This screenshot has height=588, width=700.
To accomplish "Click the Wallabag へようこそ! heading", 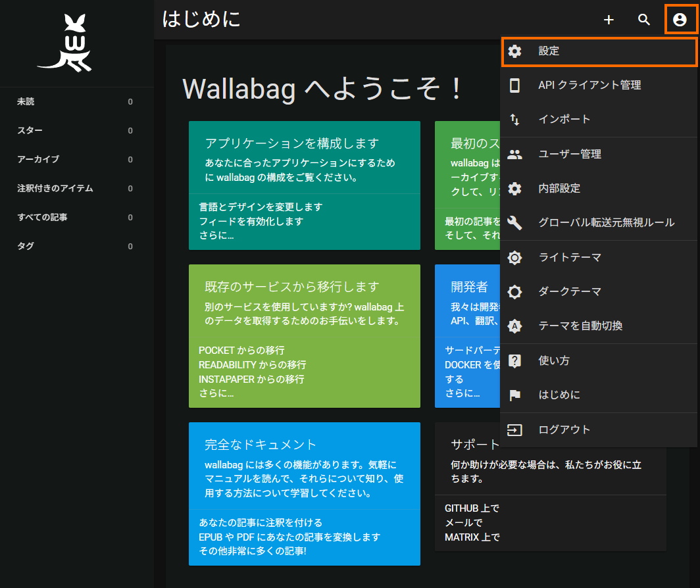I will 322,88.
